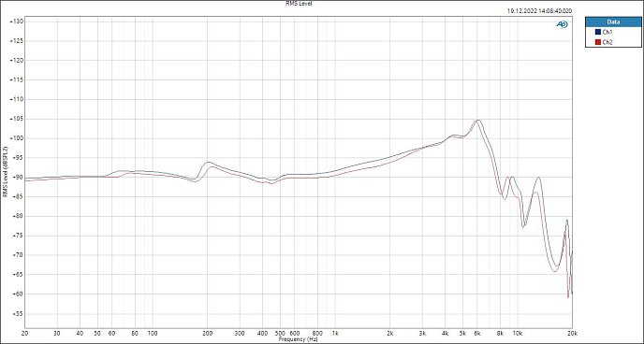Click the AP logo in graph corner

point(562,24)
